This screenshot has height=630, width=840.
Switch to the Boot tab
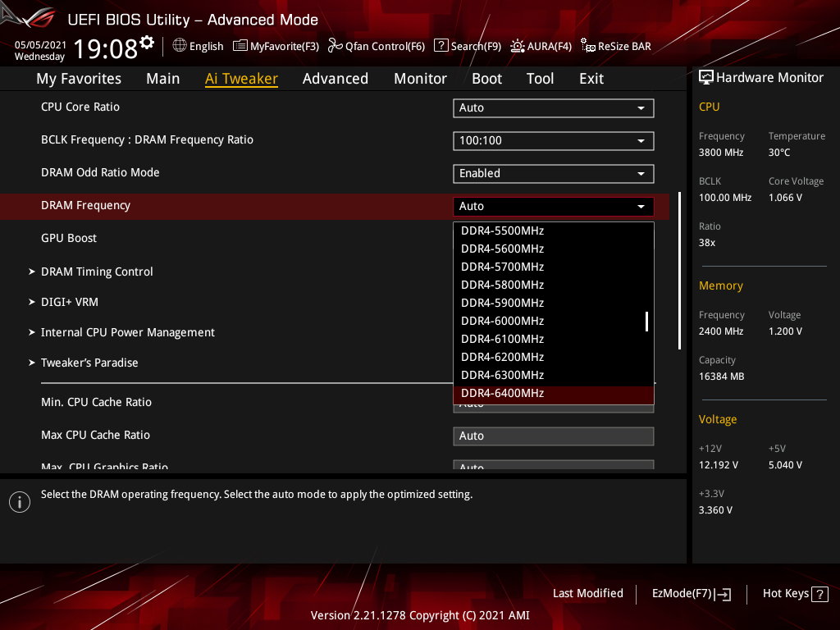[x=486, y=79]
